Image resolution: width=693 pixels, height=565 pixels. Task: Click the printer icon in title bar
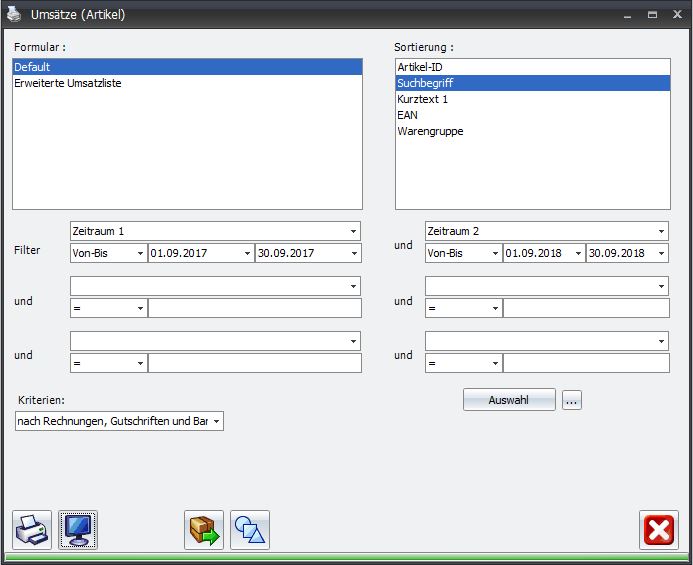[x=15, y=15]
